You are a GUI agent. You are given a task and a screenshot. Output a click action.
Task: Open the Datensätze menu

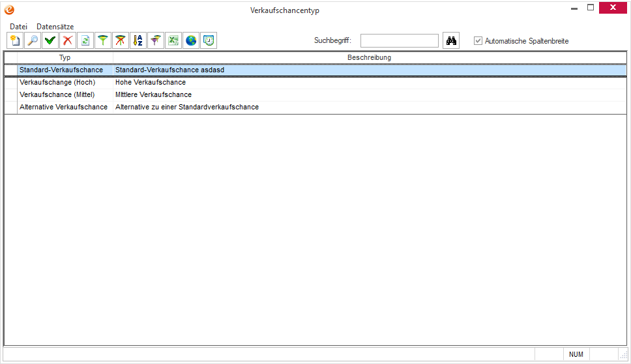click(x=55, y=27)
